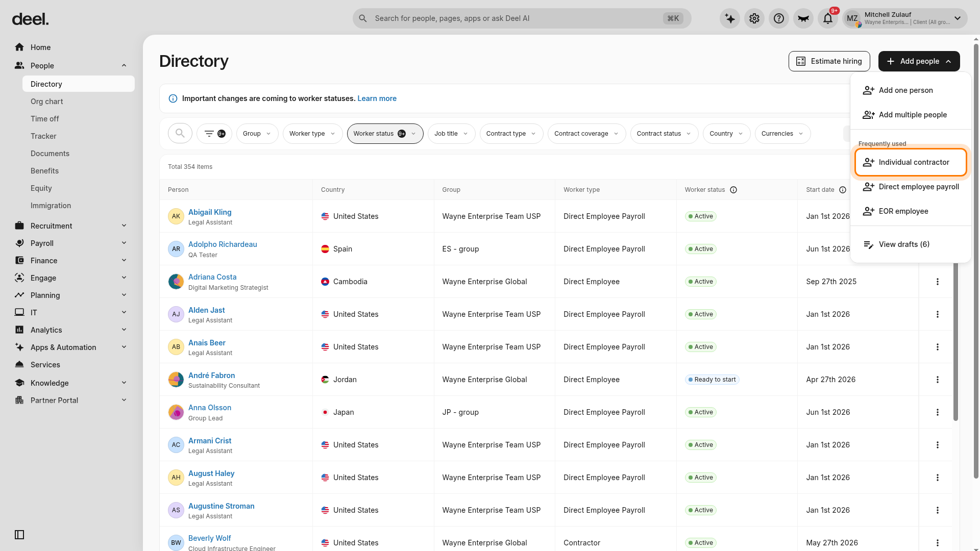This screenshot has width=980, height=551.
Task: Open row actions for Augustine Stroman
Action: (938, 510)
